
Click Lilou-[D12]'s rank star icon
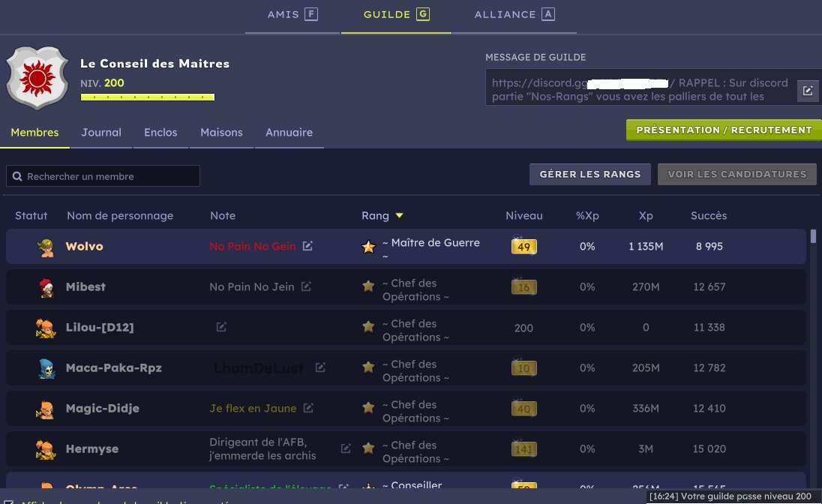point(368,327)
